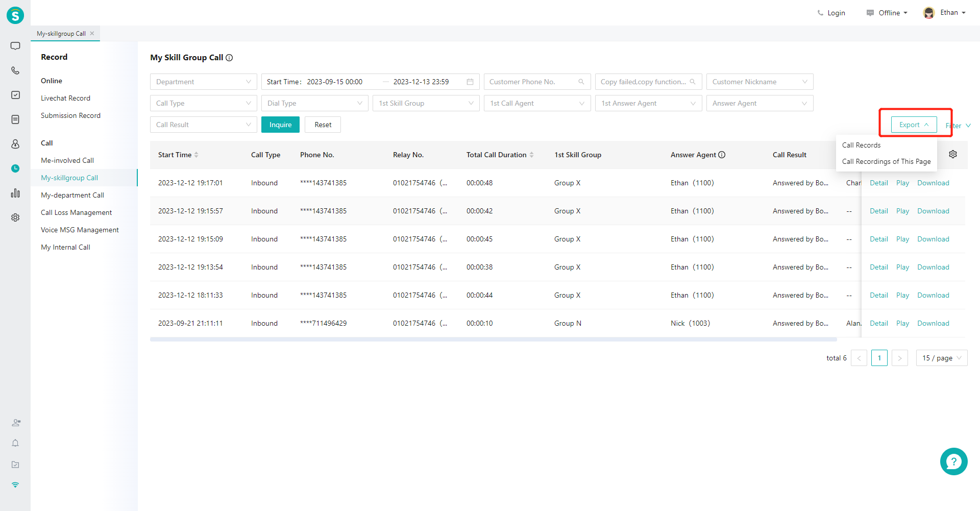Click the info icon beside Answer Agent header
980x511 pixels.
722,155
